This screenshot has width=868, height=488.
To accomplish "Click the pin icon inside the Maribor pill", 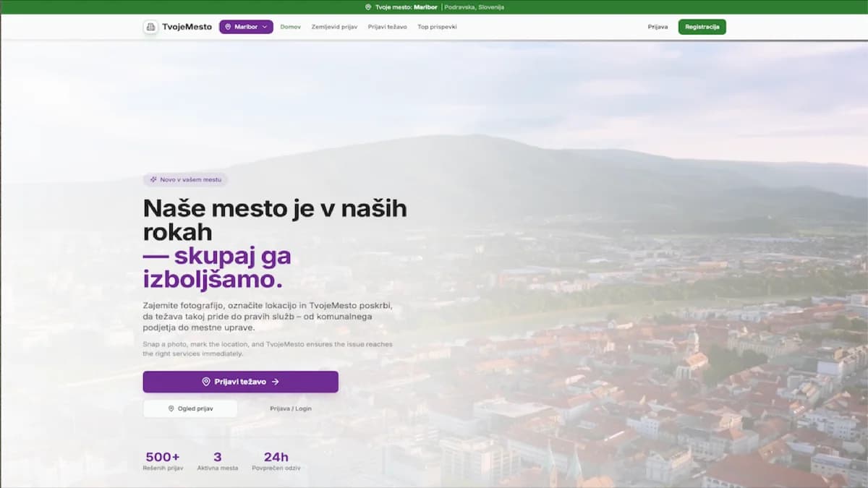I will pos(228,27).
